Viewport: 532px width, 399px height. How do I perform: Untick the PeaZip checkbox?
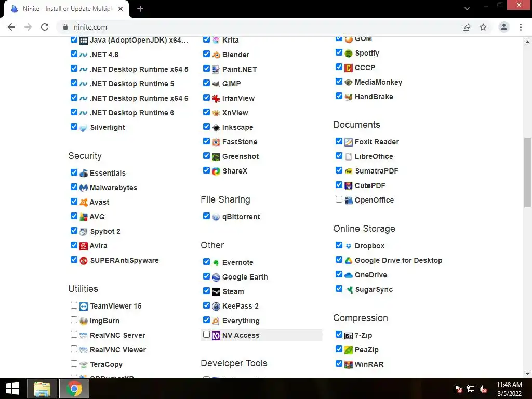(339, 349)
